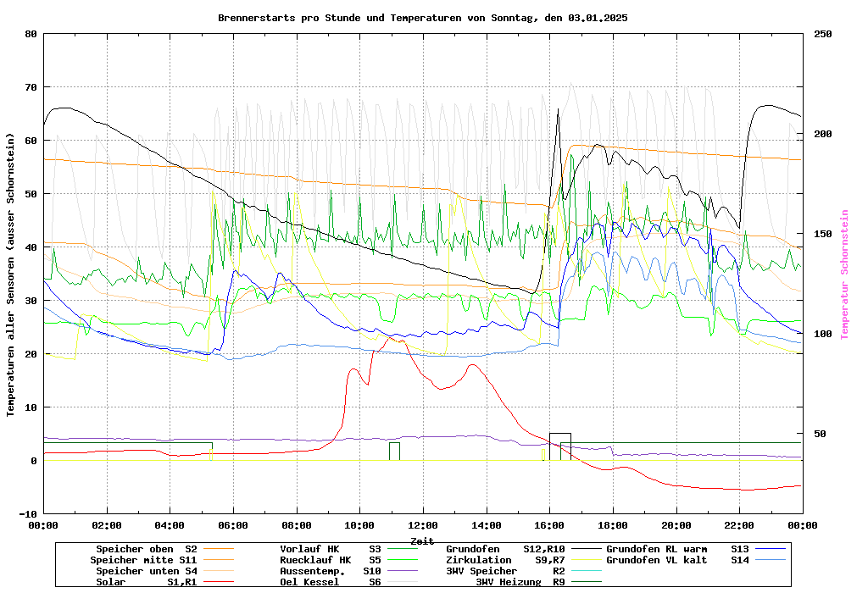Screen dimensions: 868x593
Task: Select the Speicher mitte S11 legend label
Action: (143, 560)
